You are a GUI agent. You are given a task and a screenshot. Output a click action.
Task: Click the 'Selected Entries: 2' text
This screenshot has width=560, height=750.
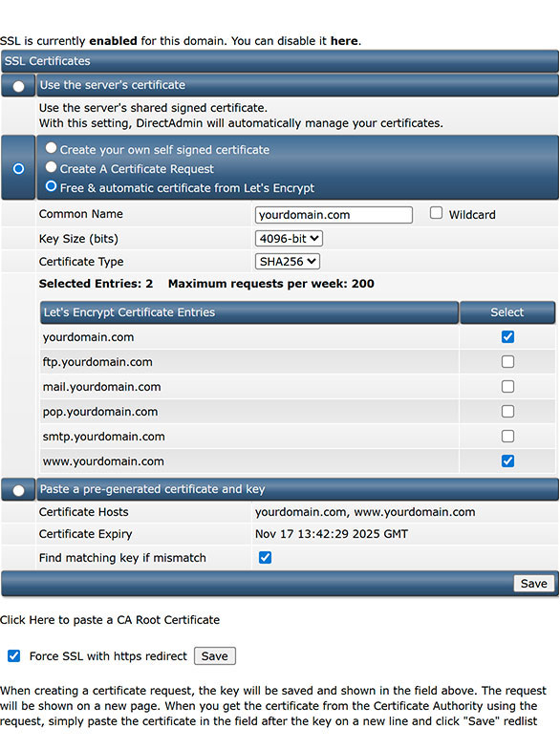click(96, 284)
